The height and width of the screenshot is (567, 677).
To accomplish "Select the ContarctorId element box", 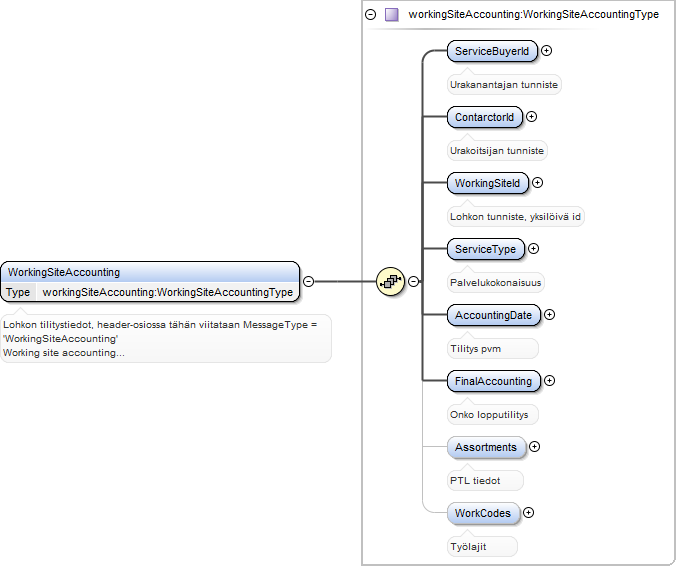I will [485, 117].
